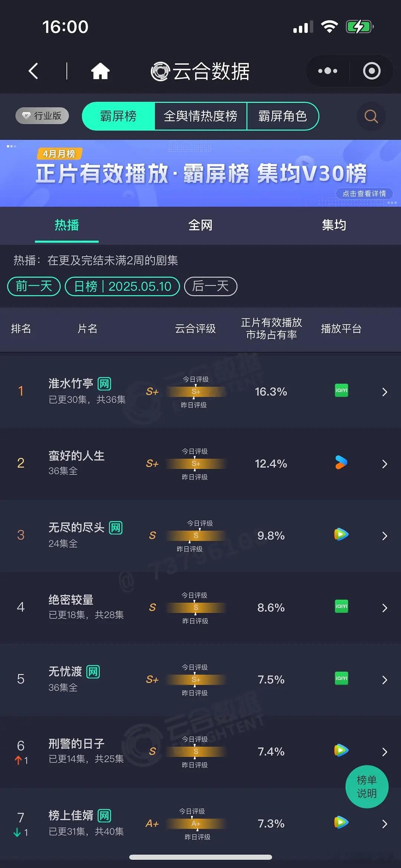
Task: Tap iQIYI platform icon for 淮水竹亭
Action: [341, 390]
